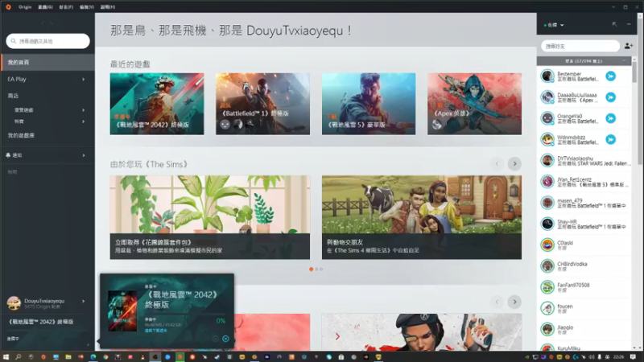Image resolution: width=644 pixels, height=362 pixels.
Task: Open the Battlefield 2042 recent game tile
Action: 157,104
